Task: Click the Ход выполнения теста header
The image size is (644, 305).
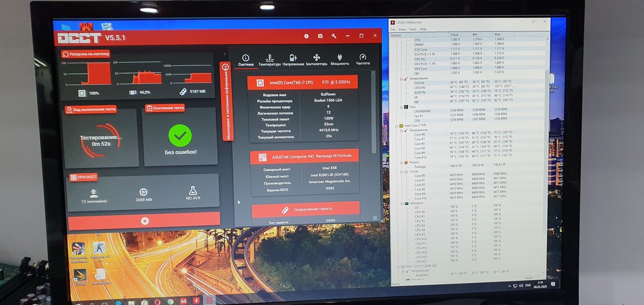Action: pos(91,109)
